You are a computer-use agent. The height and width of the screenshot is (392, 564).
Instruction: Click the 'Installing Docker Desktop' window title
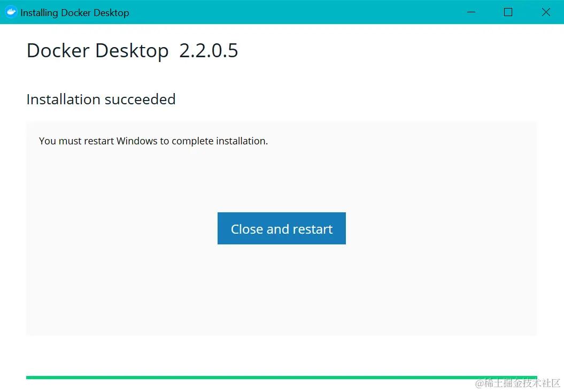pos(75,13)
